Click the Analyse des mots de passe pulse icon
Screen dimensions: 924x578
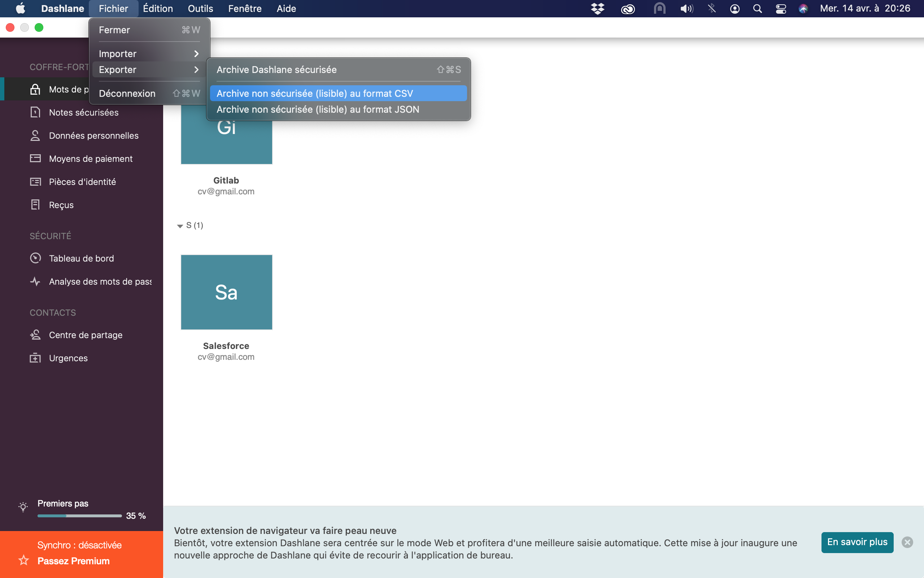(x=35, y=281)
